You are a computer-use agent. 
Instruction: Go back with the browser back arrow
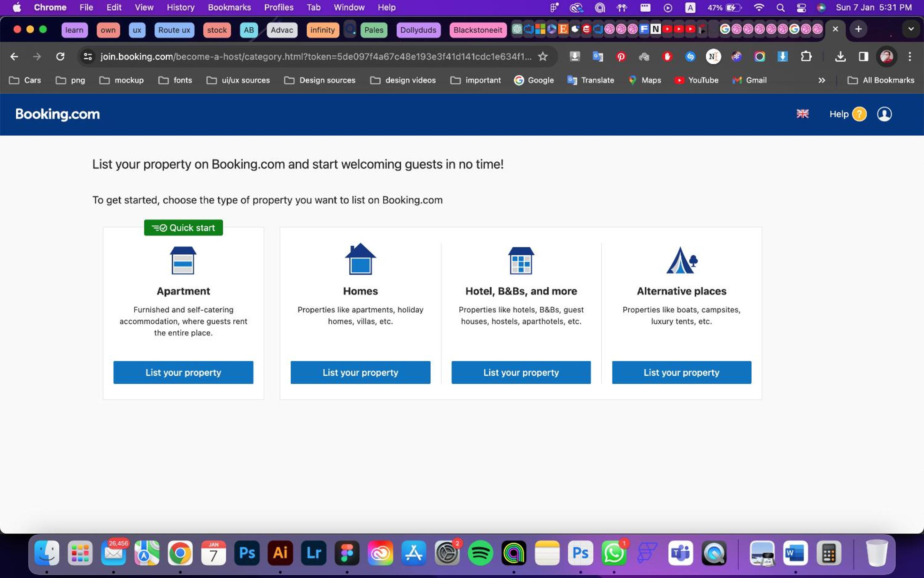tap(14, 57)
